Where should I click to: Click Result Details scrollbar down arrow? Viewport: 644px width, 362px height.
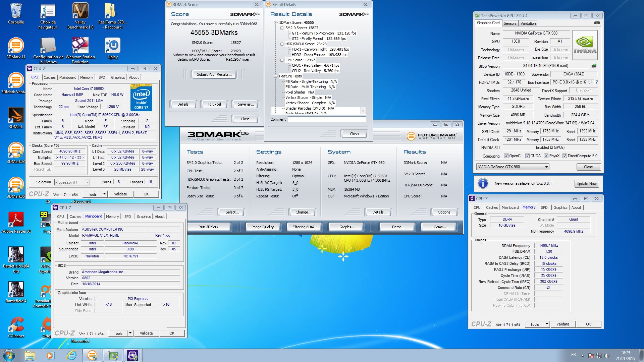click(363, 111)
